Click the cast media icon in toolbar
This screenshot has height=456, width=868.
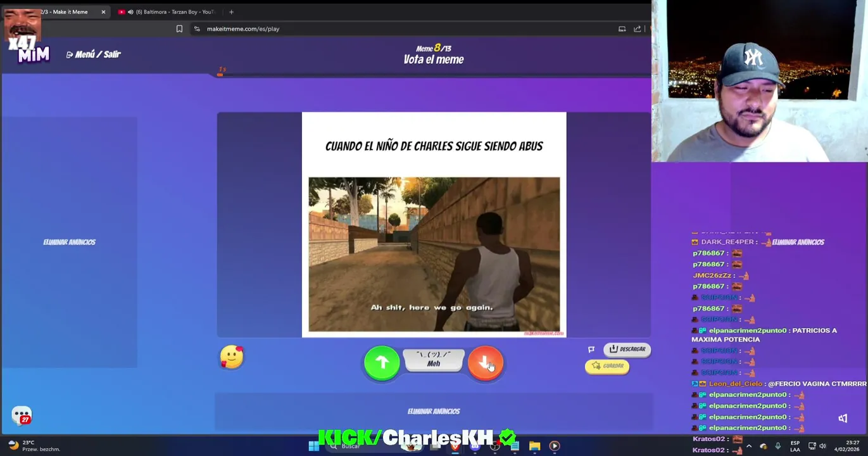point(622,28)
